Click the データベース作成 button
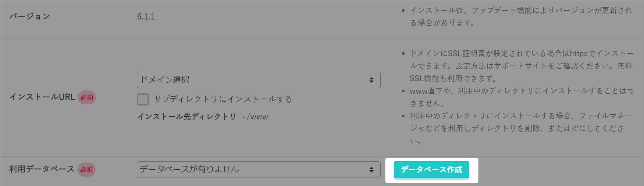This screenshot has height=186, width=644. (x=431, y=169)
